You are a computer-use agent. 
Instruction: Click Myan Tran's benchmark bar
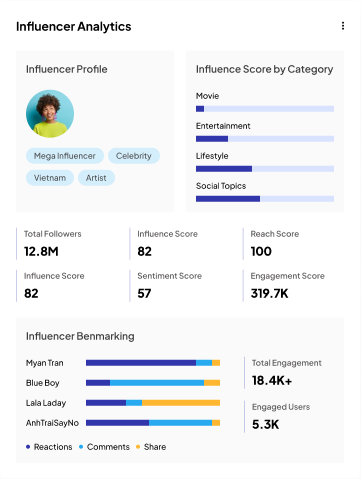[x=153, y=363]
